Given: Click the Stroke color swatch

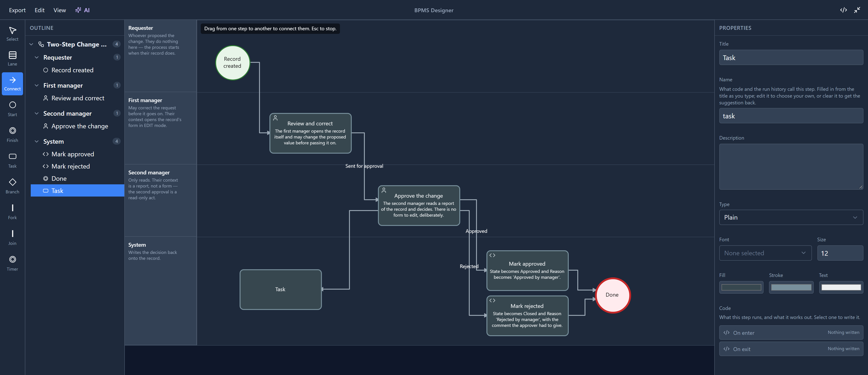Looking at the screenshot, I should (x=791, y=288).
